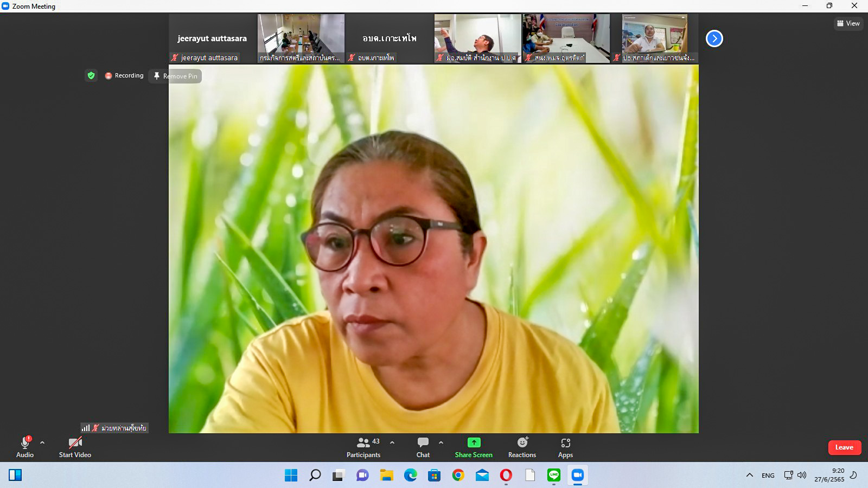The height and width of the screenshot is (488, 868).
Task: Open the Mail app on the taskbar
Action: pyautogui.click(x=482, y=476)
